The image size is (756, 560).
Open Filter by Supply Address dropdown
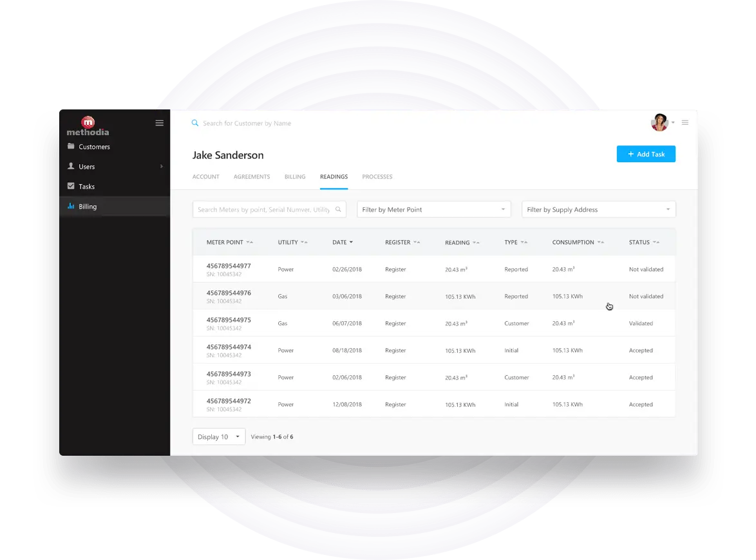pyautogui.click(x=598, y=209)
